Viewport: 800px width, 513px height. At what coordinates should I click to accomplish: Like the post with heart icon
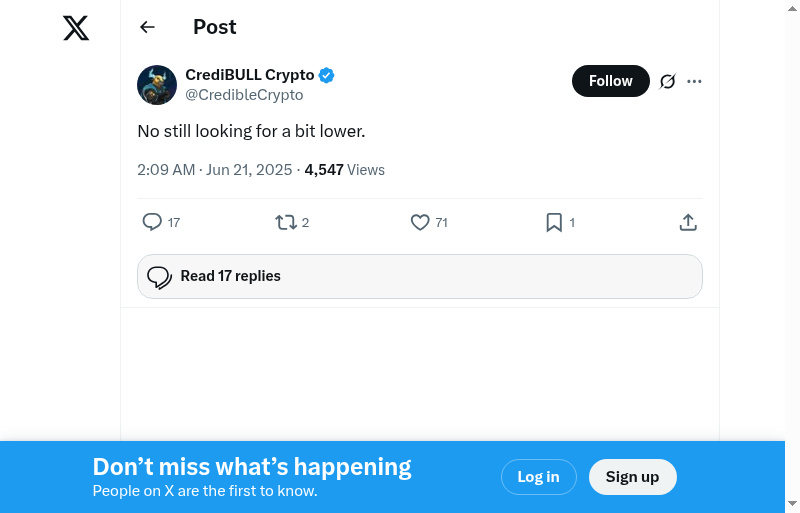coord(420,222)
